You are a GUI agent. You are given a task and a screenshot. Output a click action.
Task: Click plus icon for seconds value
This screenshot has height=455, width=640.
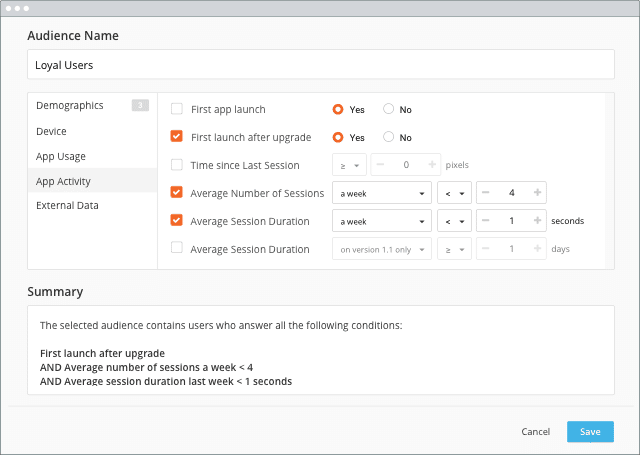[x=537, y=221]
